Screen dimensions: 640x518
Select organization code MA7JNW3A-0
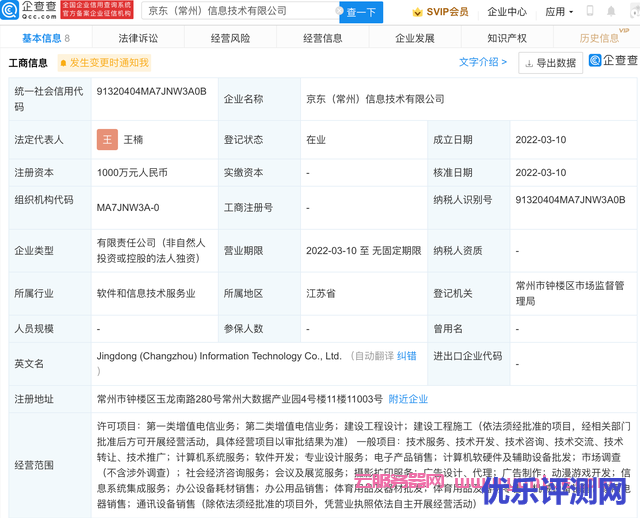(x=128, y=208)
